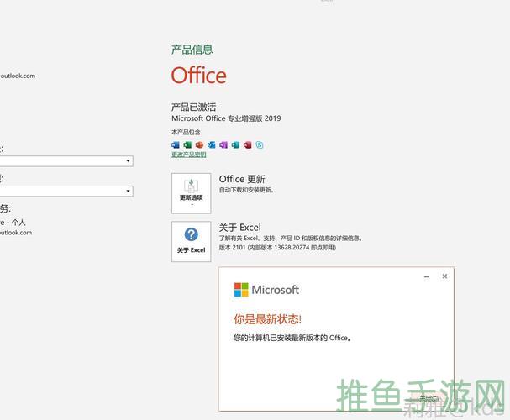Click the PowerPoint app icon
This screenshot has width=510, height=420.
point(199,144)
